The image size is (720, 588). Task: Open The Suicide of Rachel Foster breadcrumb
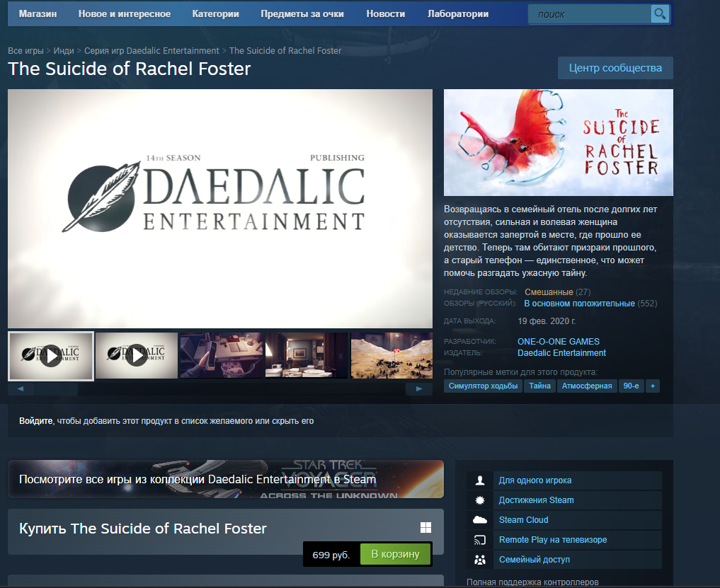tap(285, 50)
